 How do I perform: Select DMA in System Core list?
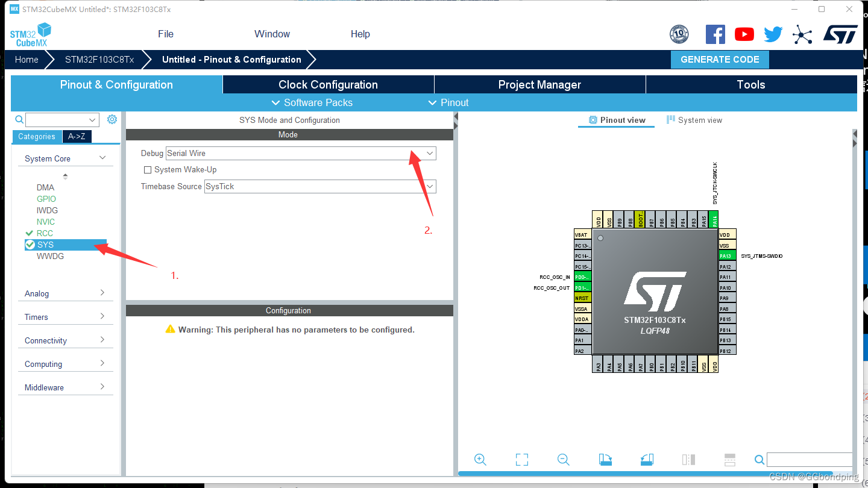click(x=45, y=187)
